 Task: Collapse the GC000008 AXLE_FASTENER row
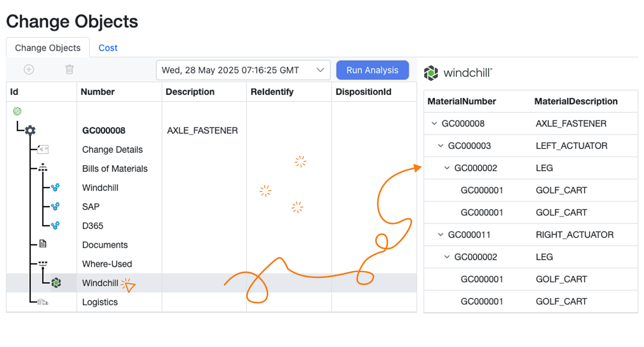coord(434,123)
